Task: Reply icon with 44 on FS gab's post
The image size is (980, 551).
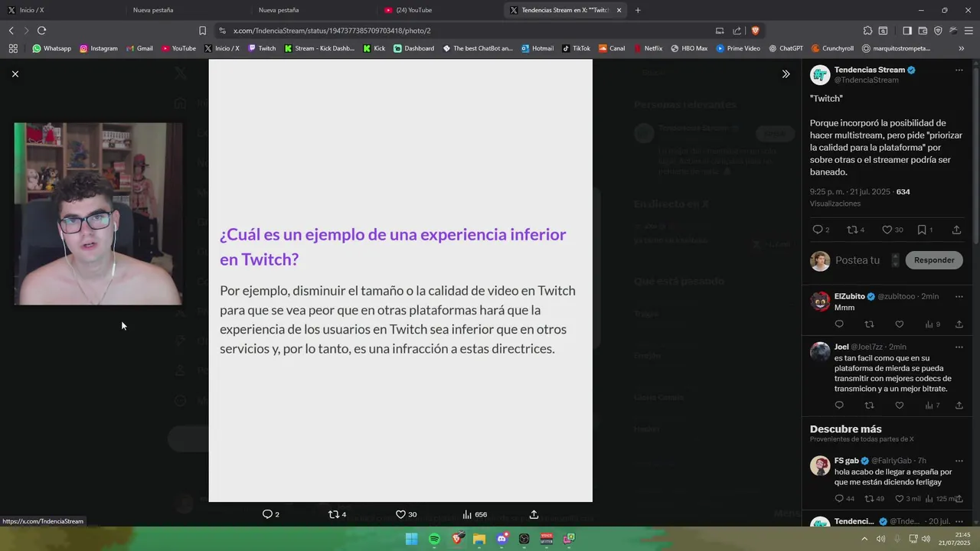Action: point(839,499)
